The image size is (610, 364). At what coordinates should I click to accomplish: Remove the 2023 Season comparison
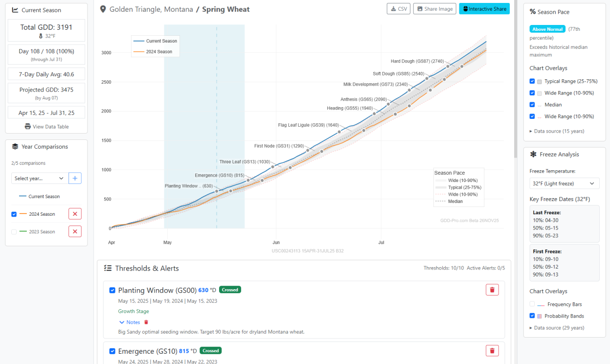[75, 231]
